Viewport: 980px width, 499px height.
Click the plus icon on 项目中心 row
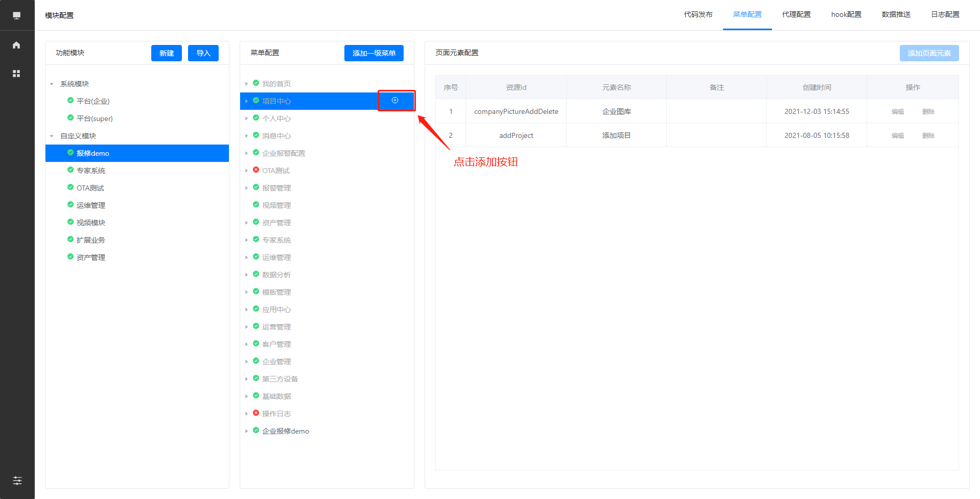395,101
